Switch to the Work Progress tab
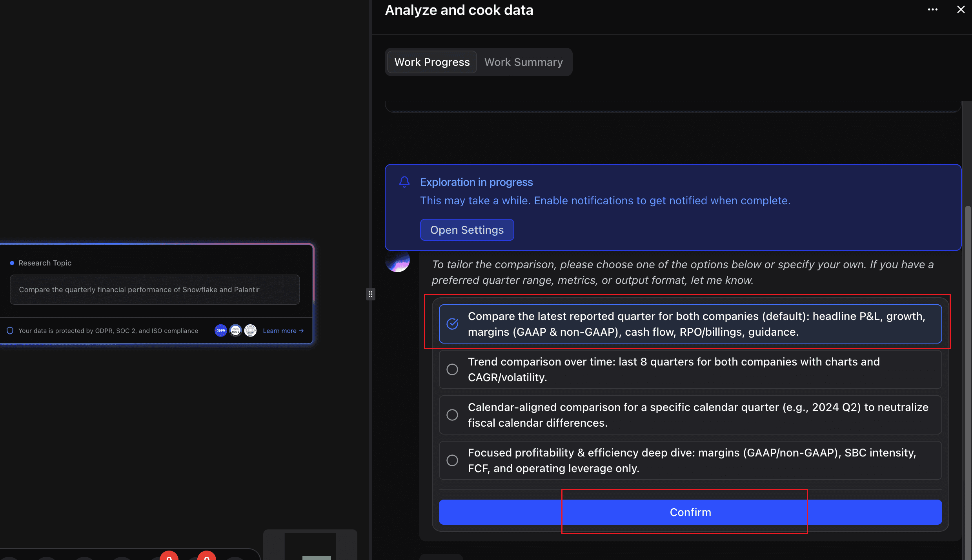This screenshot has width=972, height=560. pyautogui.click(x=432, y=62)
